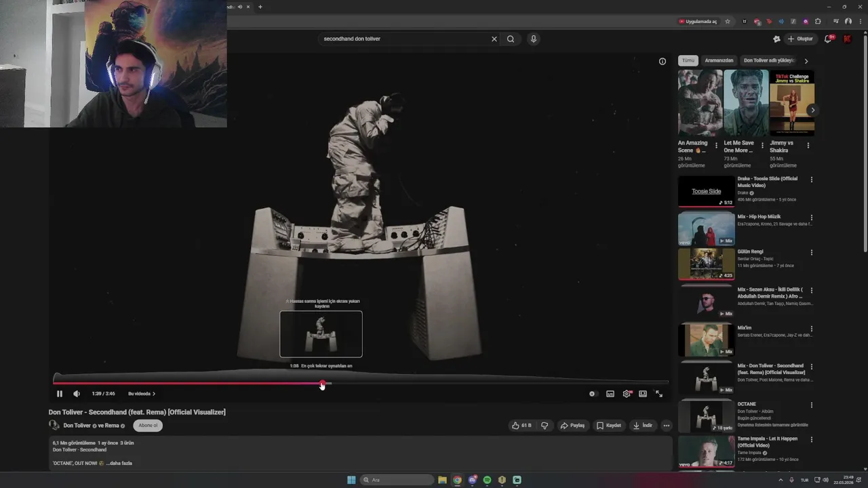Mute the video volume speaker icon

(77, 394)
